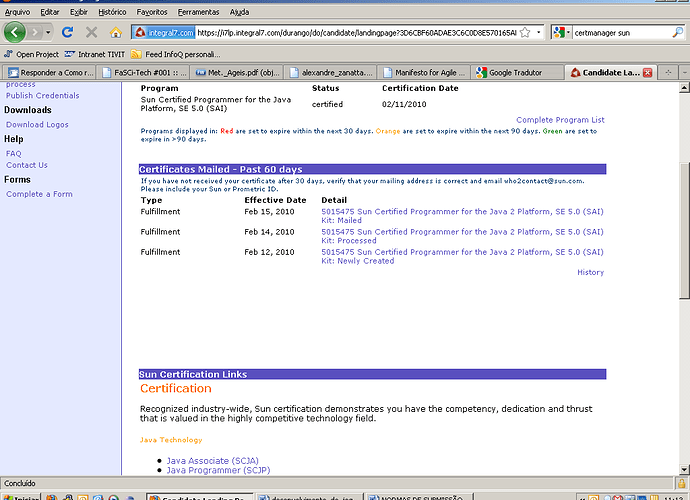Click the Concluído status bar text

(20, 483)
